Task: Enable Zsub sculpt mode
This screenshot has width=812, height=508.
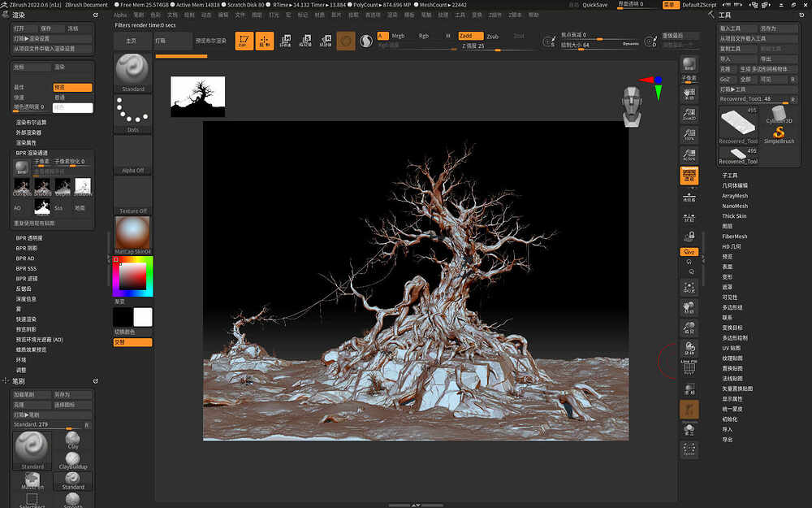Action: 493,36
